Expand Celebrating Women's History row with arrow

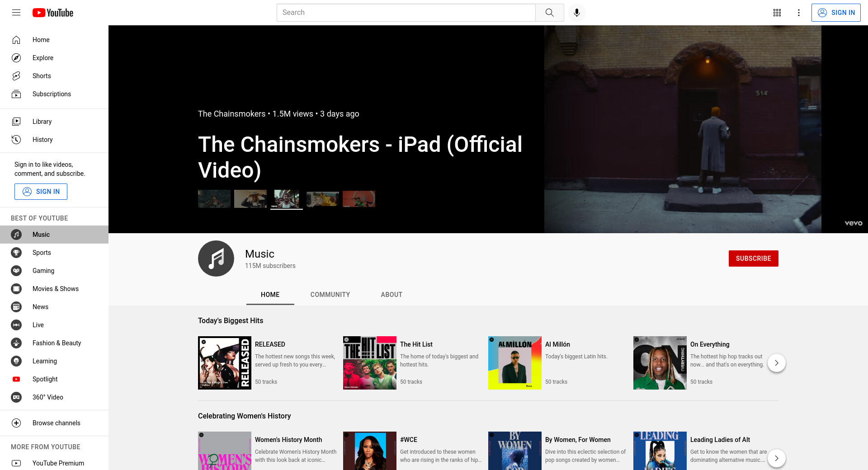777,458
